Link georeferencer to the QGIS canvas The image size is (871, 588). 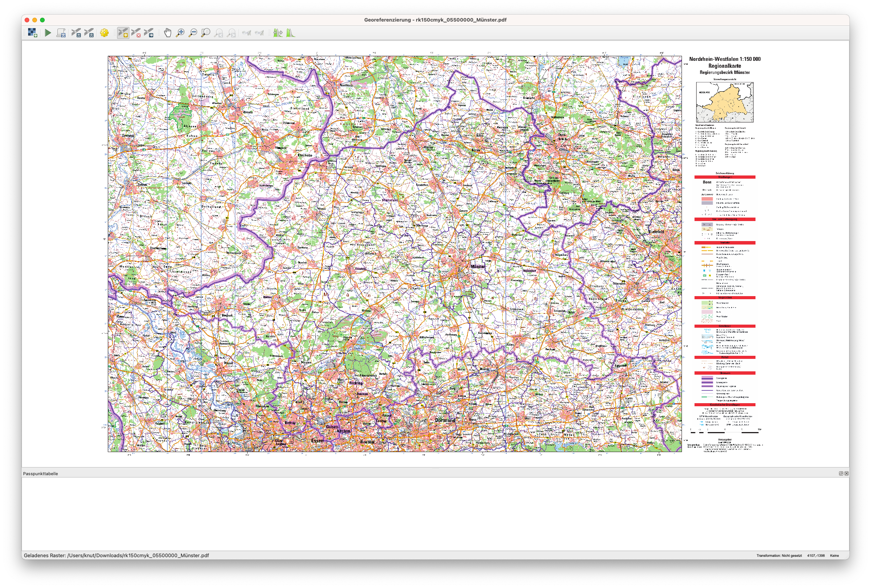tap(246, 33)
